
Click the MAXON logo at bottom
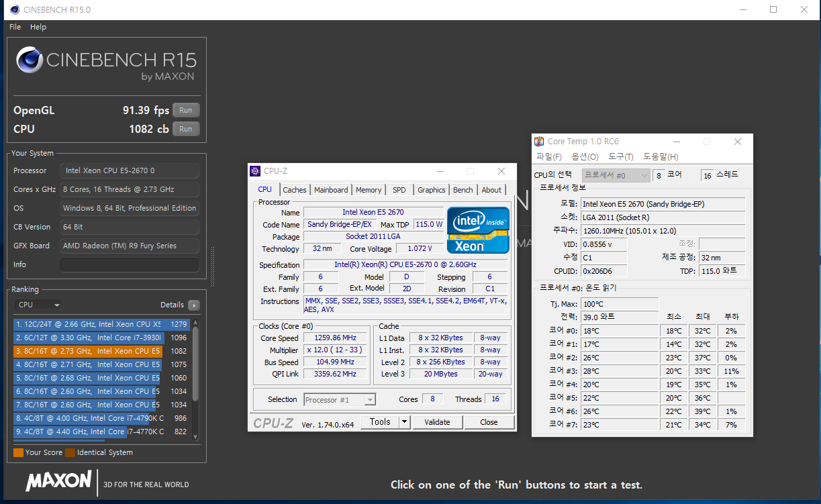pyautogui.click(x=59, y=481)
